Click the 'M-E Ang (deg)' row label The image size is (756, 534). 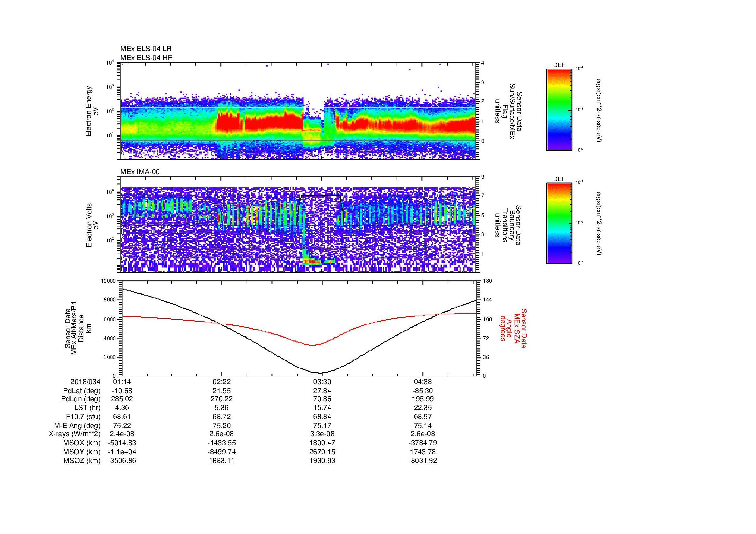(x=77, y=425)
